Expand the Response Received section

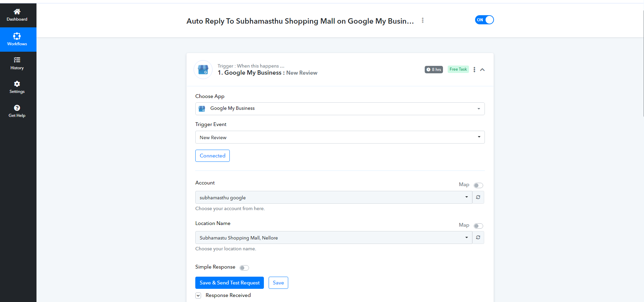click(x=198, y=296)
